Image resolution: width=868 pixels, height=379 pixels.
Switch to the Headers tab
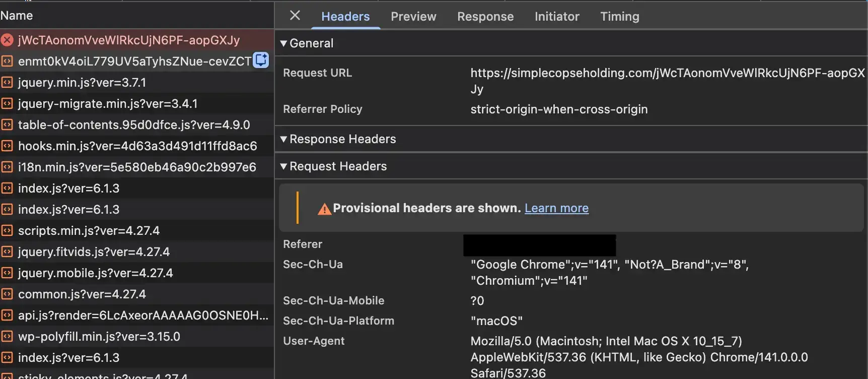(345, 17)
